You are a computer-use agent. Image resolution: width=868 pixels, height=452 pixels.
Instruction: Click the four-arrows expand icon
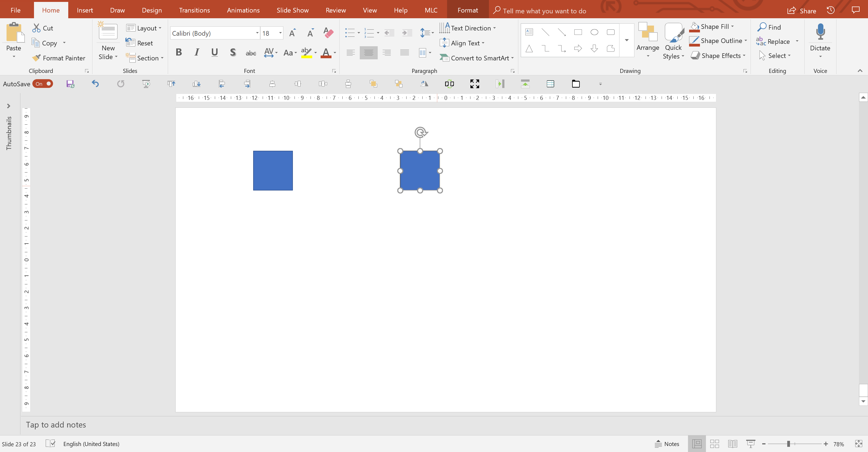tap(475, 84)
